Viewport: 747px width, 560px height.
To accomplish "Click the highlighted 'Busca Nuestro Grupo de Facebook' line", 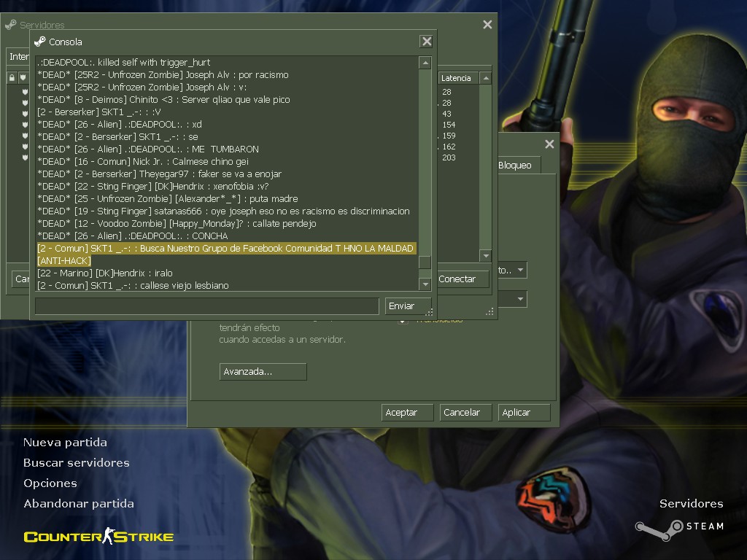I will [x=227, y=254].
